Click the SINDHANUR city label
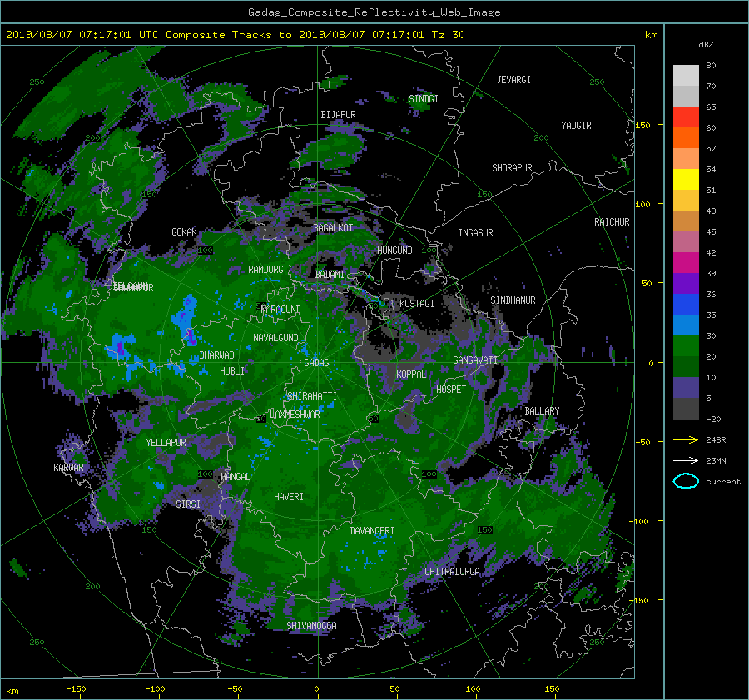The image size is (749, 700). (x=513, y=300)
